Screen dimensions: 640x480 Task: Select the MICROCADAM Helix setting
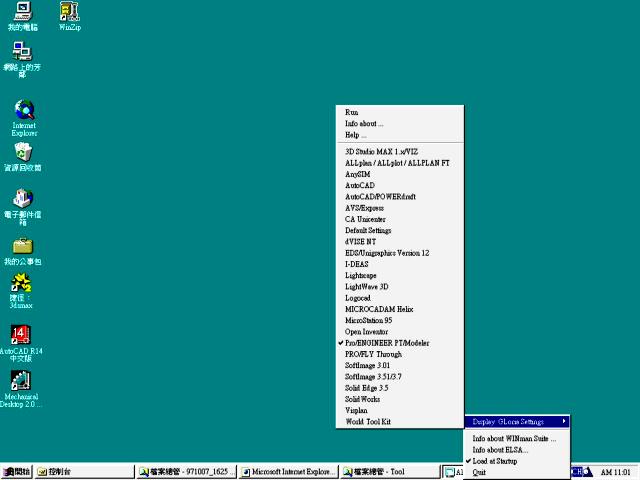click(x=400, y=309)
